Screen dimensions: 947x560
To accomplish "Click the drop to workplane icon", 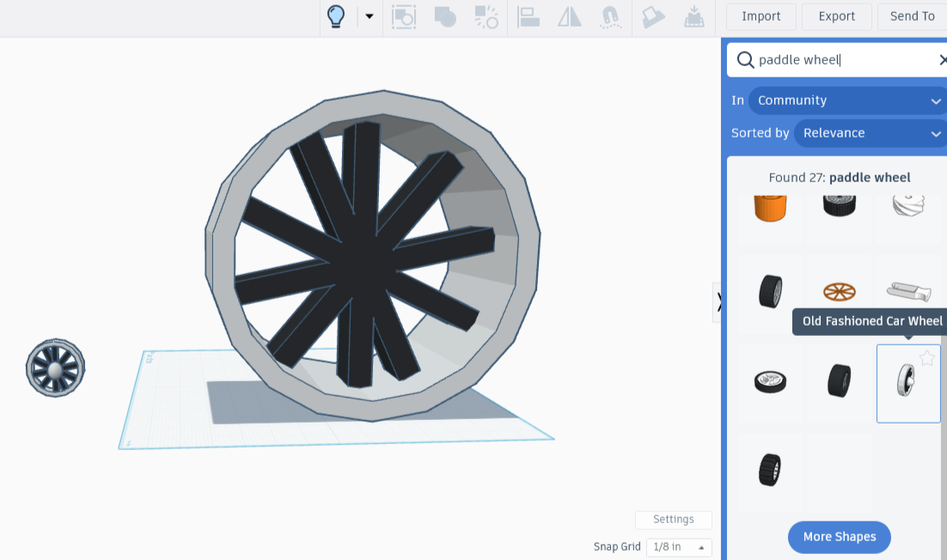I will 694,17.
